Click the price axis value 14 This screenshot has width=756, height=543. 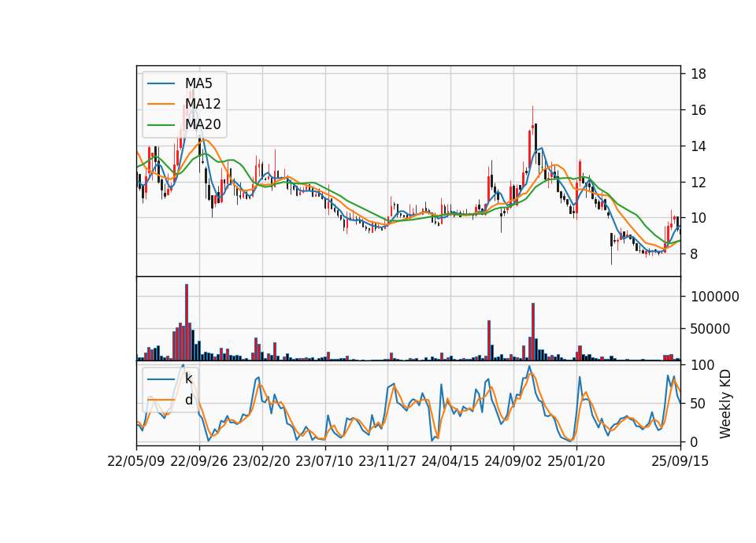tap(699, 146)
